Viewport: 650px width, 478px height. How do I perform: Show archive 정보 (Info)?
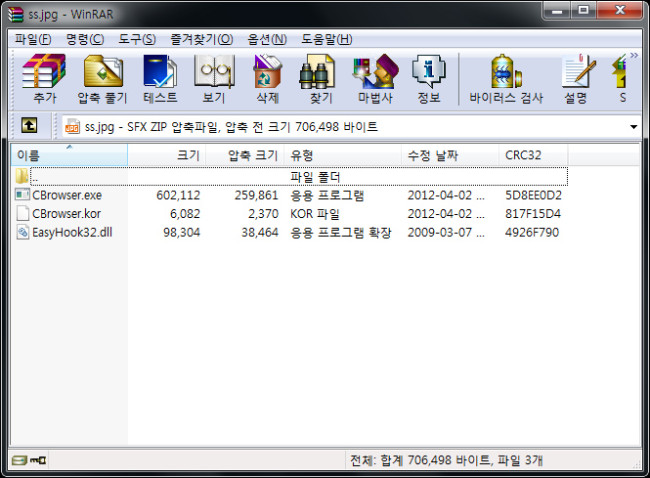(428, 78)
